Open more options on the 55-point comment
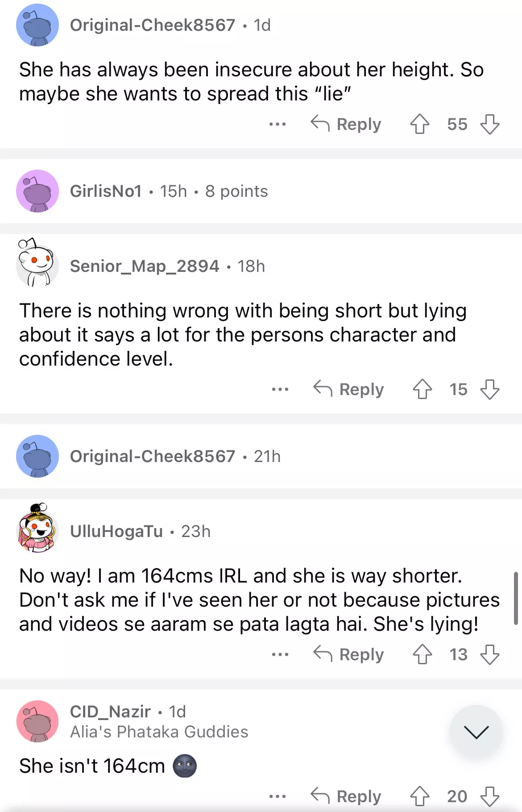Viewport: 522px width, 812px height. coord(278,124)
